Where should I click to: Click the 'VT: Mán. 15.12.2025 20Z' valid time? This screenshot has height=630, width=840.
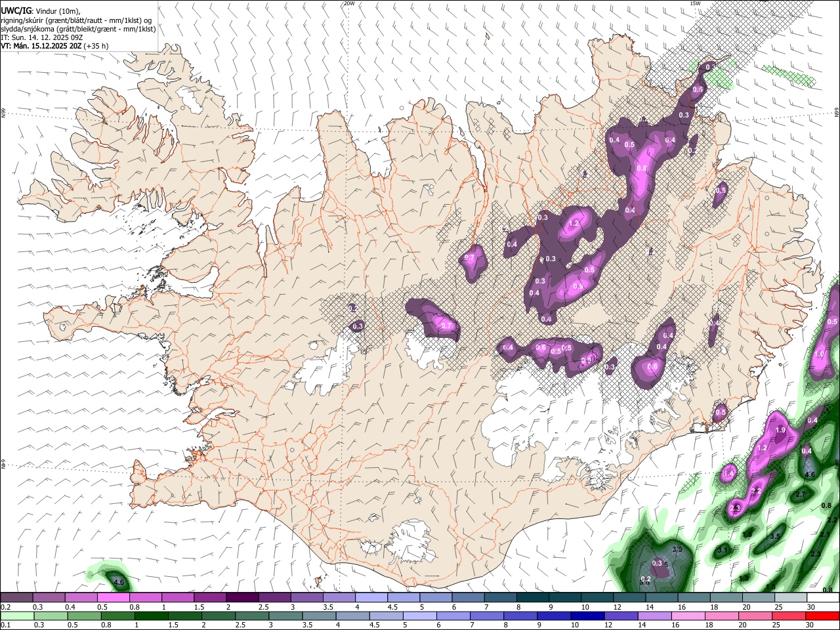[41, 46]
